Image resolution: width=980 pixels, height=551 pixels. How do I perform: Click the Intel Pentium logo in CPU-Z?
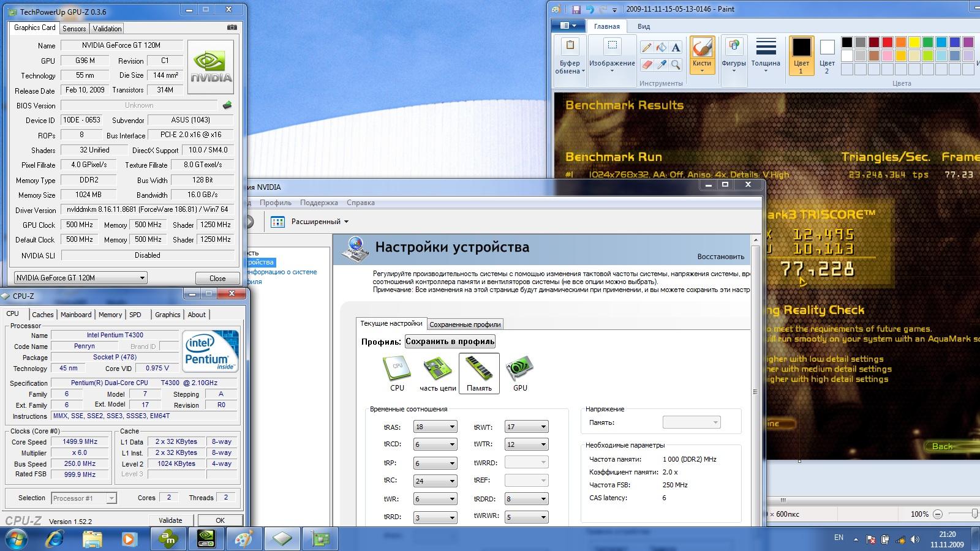pyautogui.click(x=211, y=351)
